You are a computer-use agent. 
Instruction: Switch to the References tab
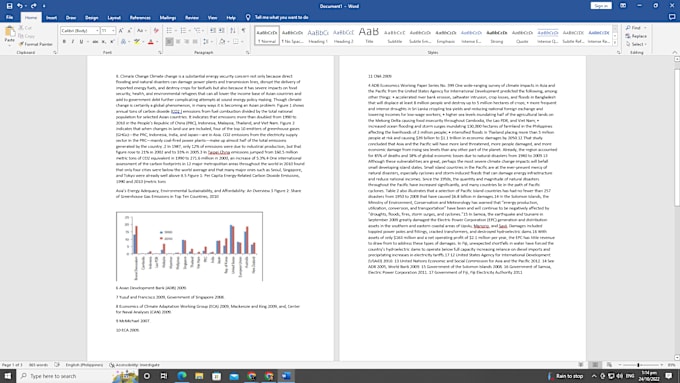click(140, 18)
